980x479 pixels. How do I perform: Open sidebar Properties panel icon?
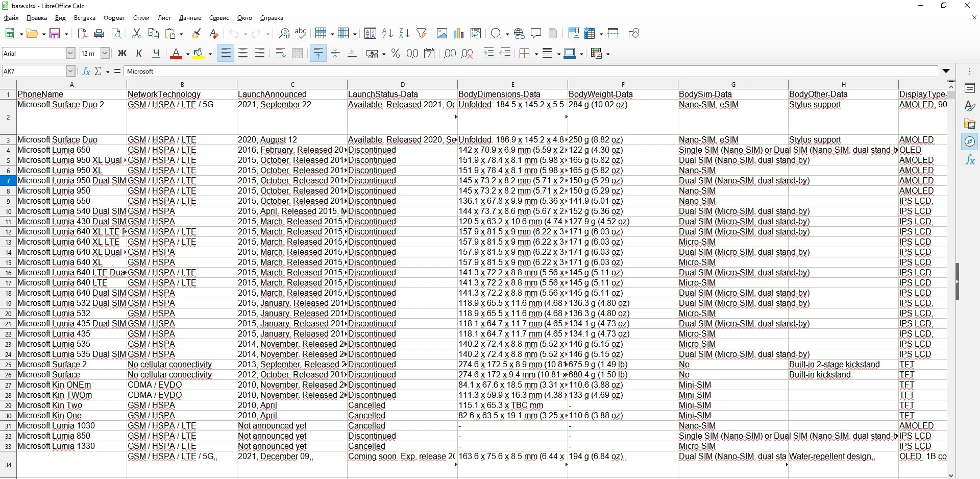click(x=970, y=88)
